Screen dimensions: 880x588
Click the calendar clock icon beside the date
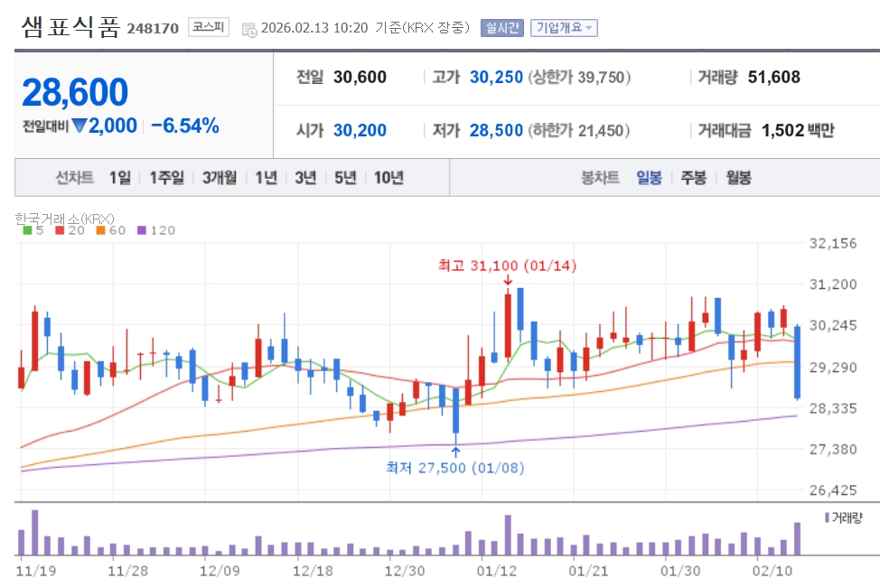point(249,28)
